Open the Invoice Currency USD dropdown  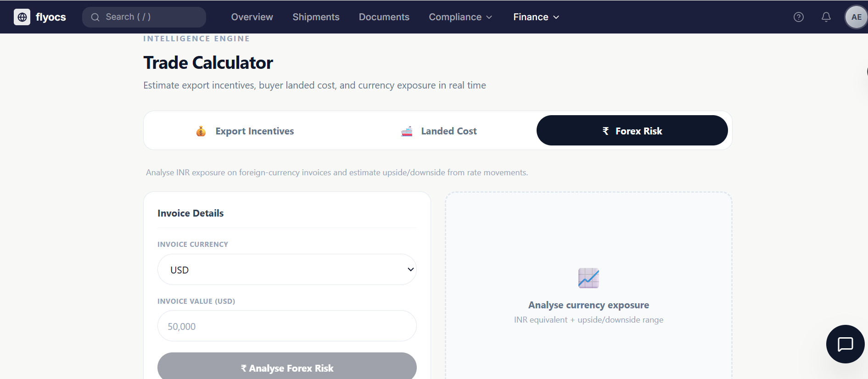coord(287,269)
